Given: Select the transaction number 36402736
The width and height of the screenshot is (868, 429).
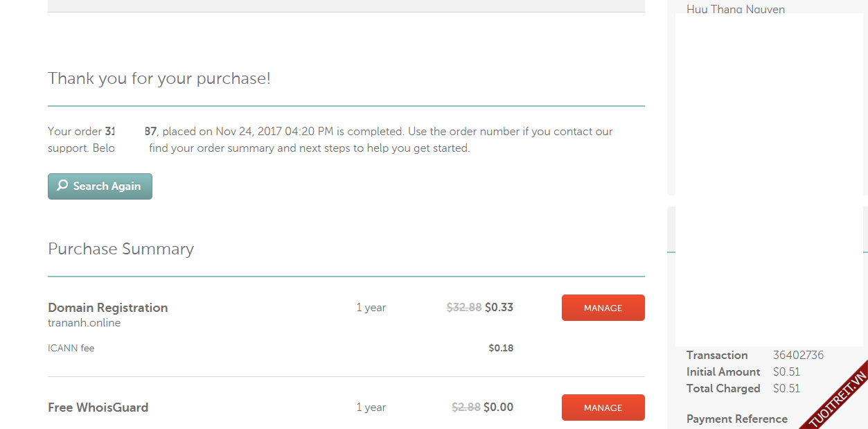Looking at the screenshot, I should pos(798,355).
